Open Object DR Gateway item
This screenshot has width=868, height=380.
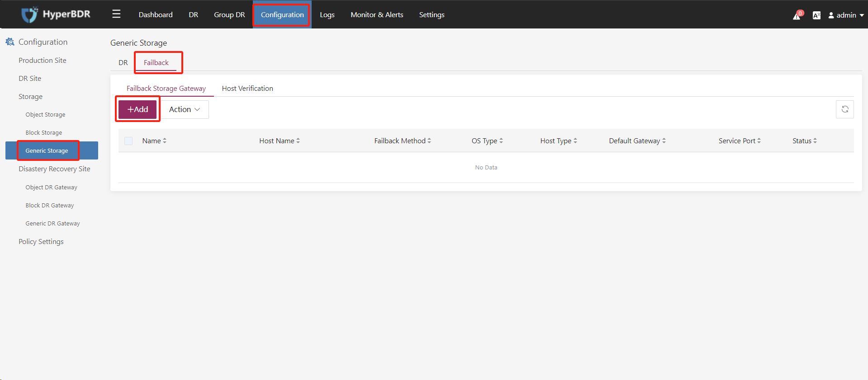[x=51, y=188]
